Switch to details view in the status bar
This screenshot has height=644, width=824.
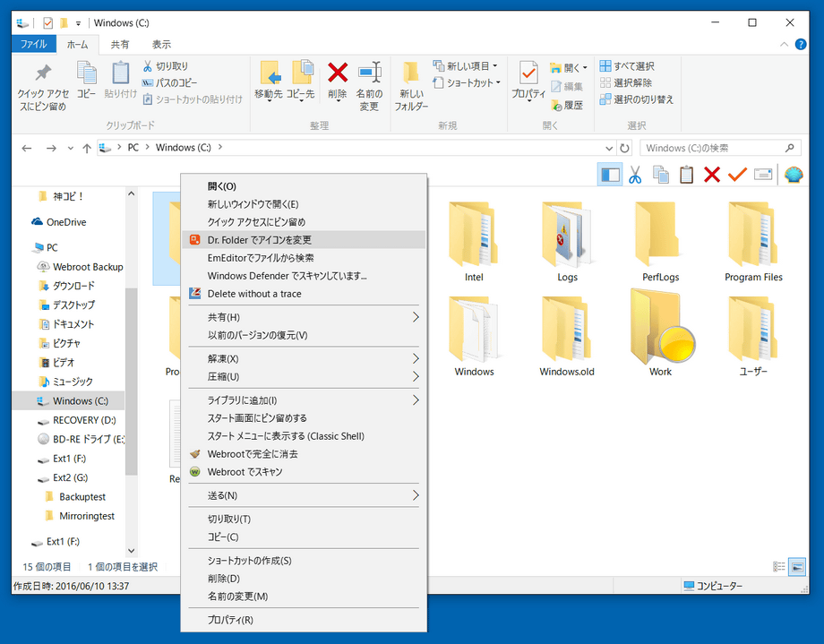pyautogui.click(x=779, y=567)
